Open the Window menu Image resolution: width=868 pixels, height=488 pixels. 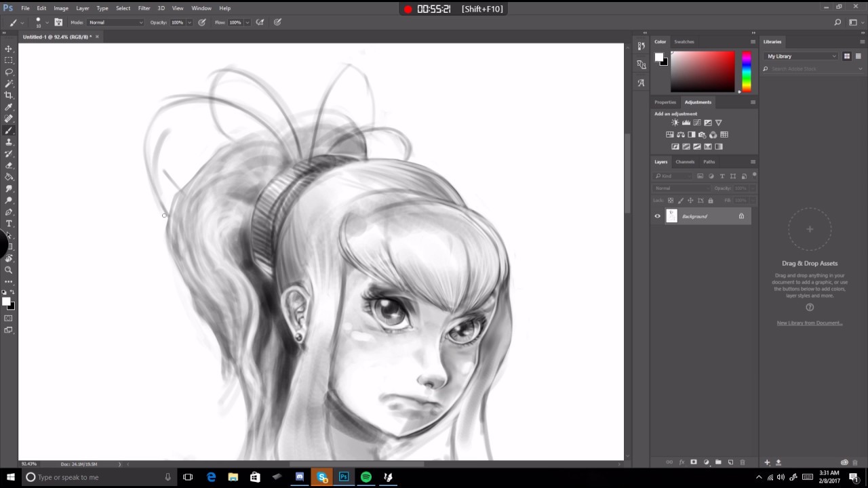click(x=201, y=8)
